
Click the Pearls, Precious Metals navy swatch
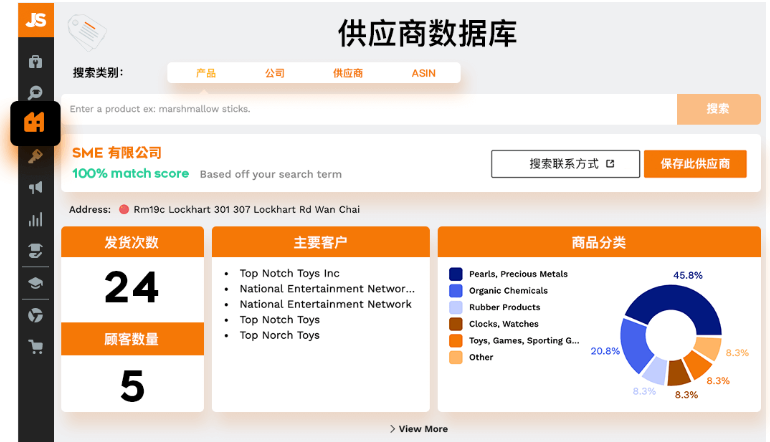tap(456, 274)
